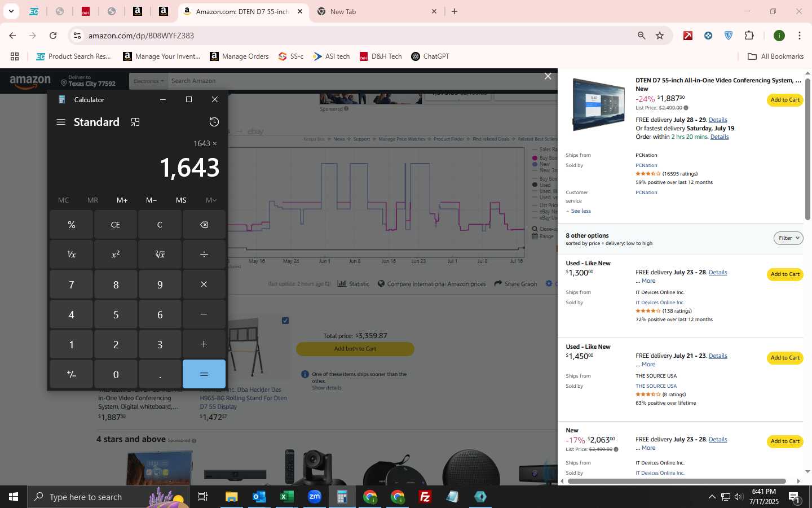Click the amazon.com URL address field
Screen dimensions: 812x508
141,36
